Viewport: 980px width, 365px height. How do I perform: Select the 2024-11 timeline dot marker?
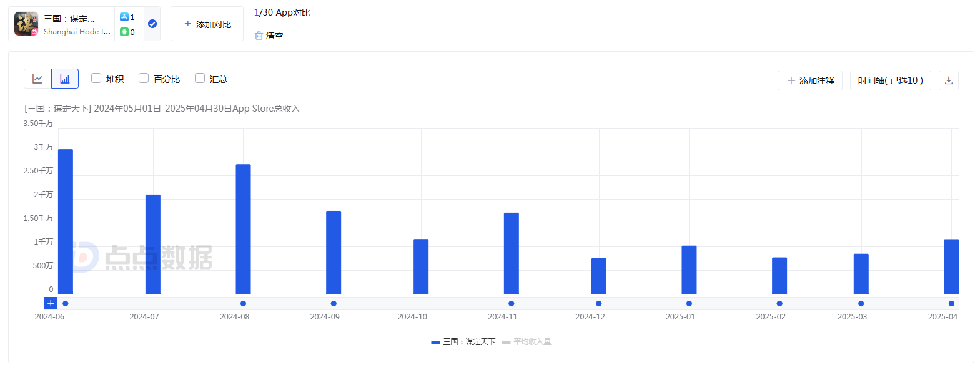point(512,304)
